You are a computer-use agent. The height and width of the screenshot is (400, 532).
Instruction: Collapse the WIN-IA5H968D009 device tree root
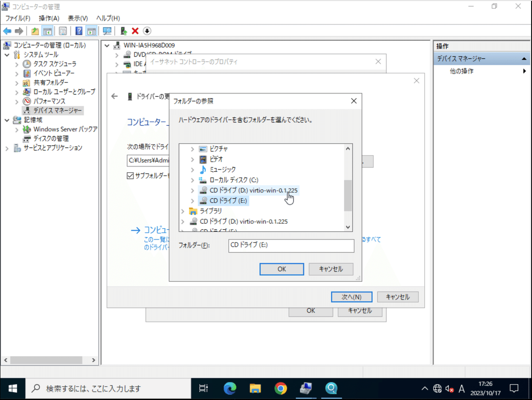coord(106,45)
